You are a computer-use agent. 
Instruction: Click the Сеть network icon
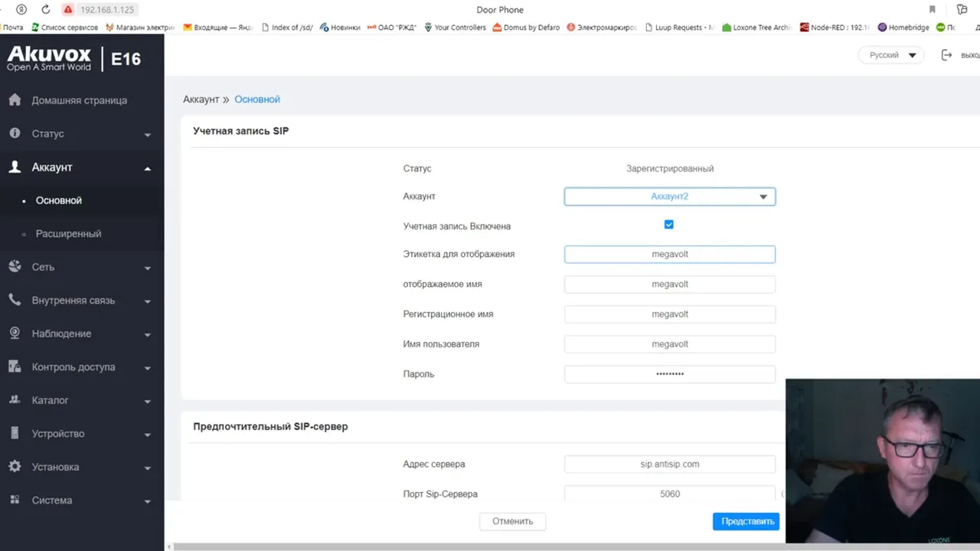[15, 266]
